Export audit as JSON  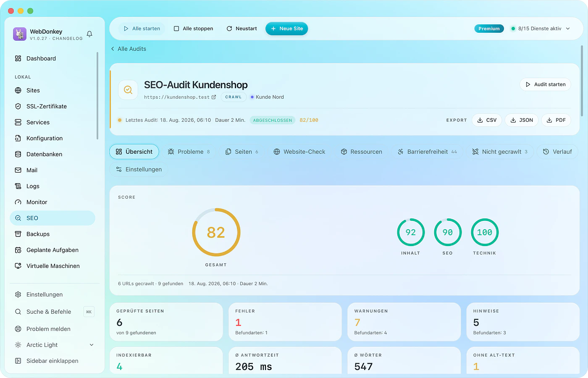pos(522,120)
